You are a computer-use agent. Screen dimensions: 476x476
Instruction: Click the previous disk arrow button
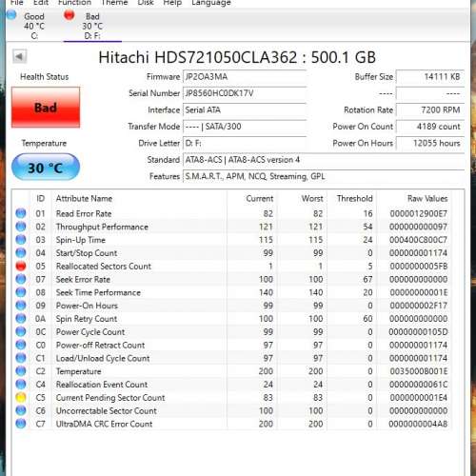pos(19,57)
